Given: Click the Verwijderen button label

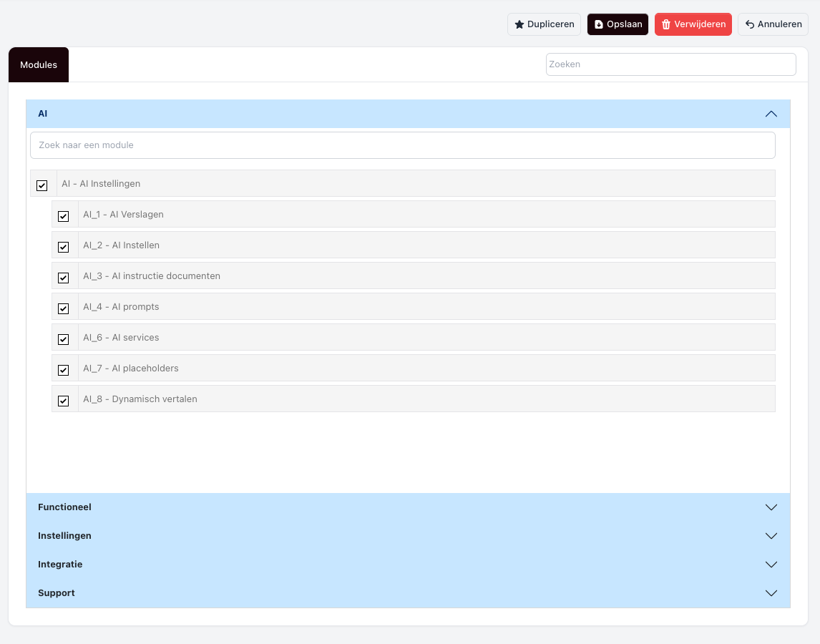Looking at the screenshot, I should point(700,24).
